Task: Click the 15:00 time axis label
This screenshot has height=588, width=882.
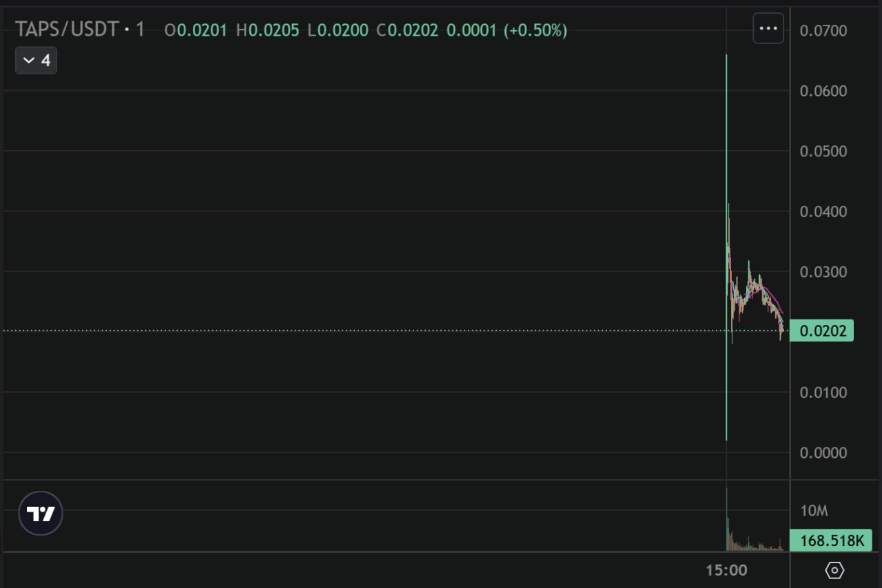Action: tap(726, 570)
